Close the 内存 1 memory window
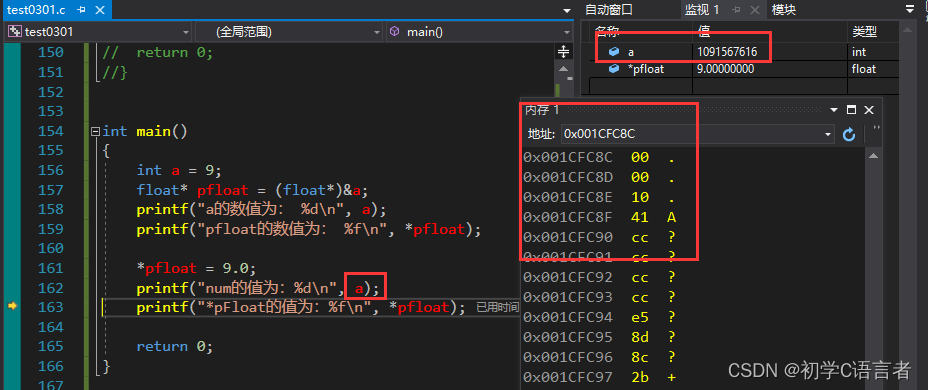 869,110
